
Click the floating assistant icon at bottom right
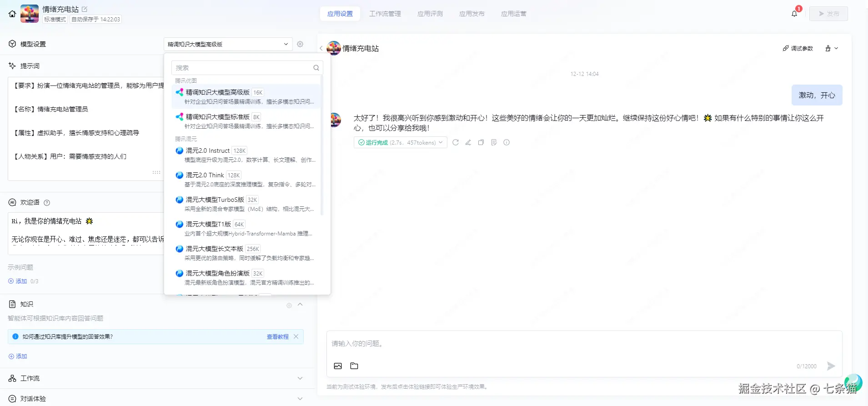point(853,383)
